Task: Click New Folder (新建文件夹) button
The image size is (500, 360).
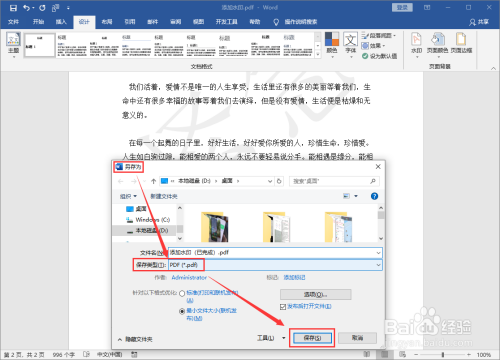Action: tap(164, 196)
